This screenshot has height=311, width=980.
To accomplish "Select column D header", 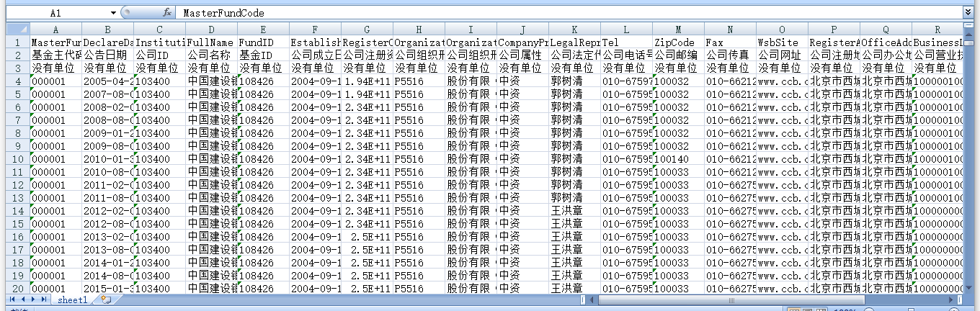I will point(211,30).
